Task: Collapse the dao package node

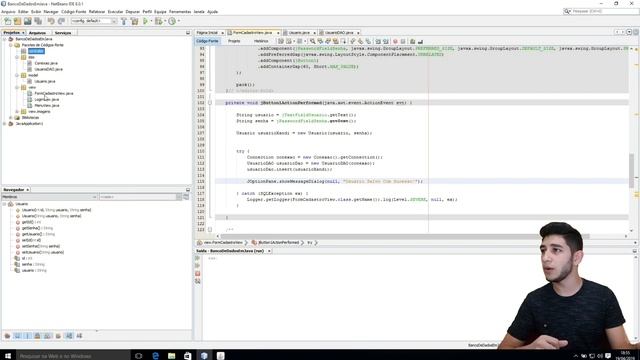Action: tap(17, 57)
